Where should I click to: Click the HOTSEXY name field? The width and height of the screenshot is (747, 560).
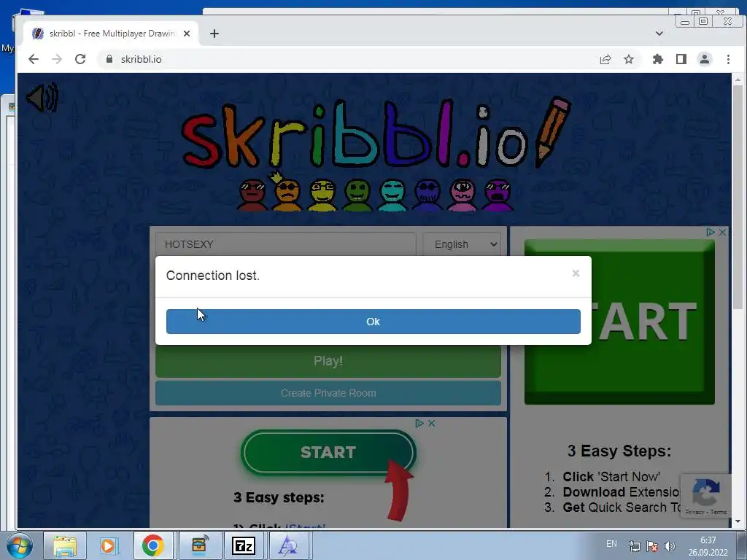click(286, 244)
